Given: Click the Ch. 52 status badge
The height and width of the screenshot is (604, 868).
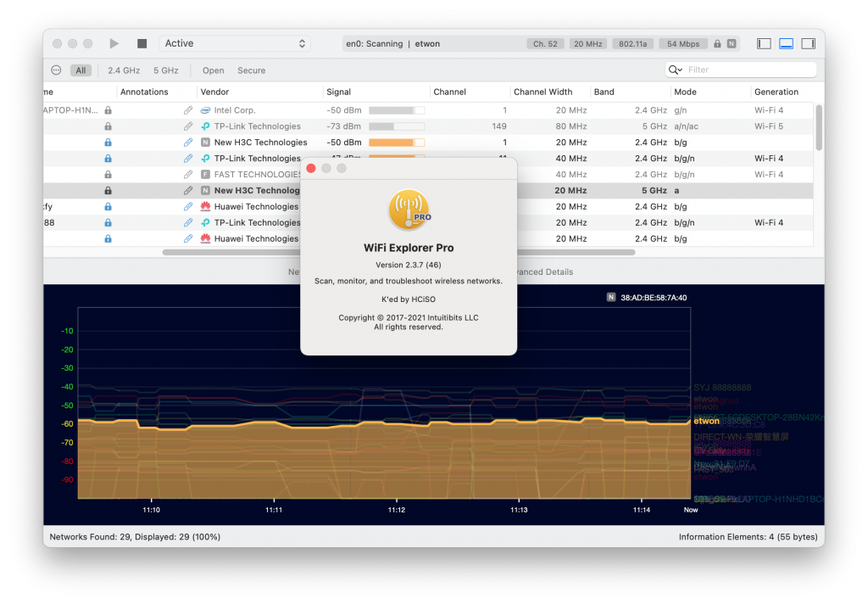Looking at the screenshot, I should click(x=545, y=44).
